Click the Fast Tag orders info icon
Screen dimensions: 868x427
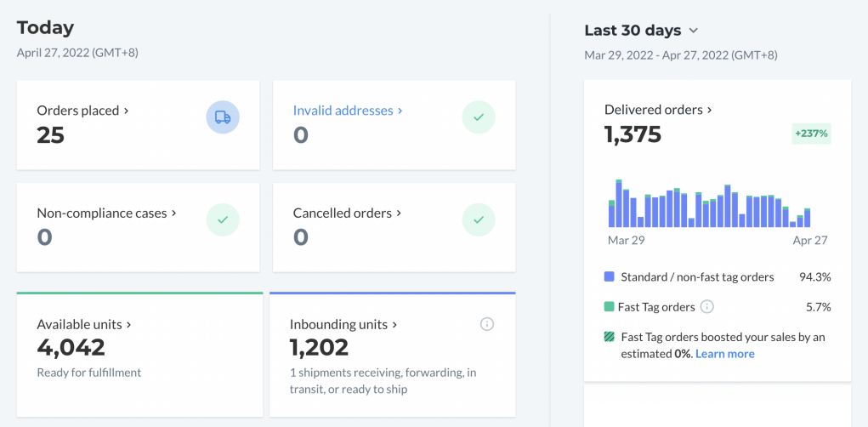pos(706,307)
